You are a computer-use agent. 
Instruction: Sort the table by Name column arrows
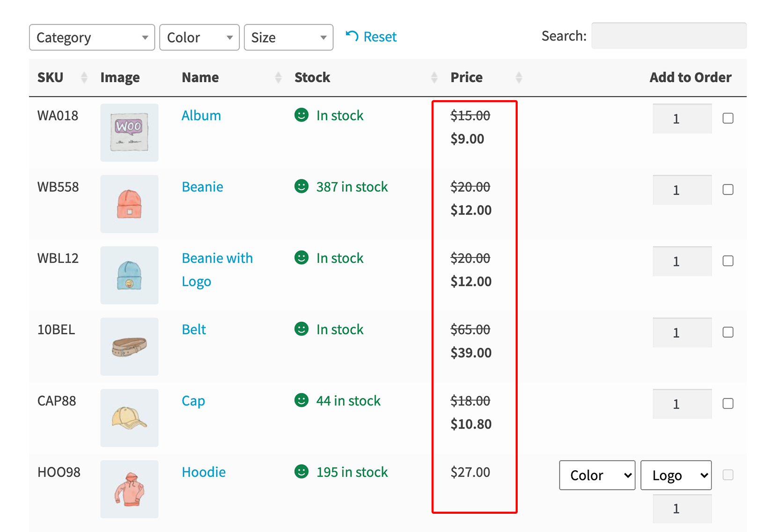tap(279, 77)
